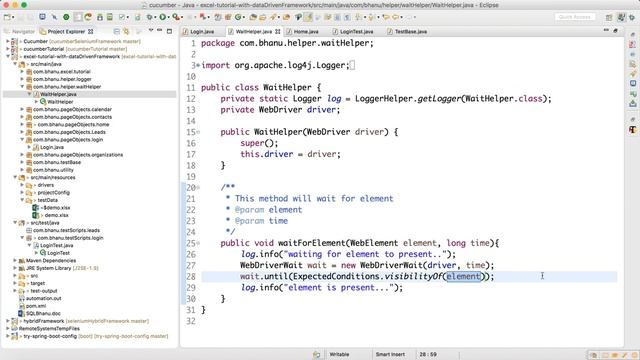The image size is (640, 360).
Task: Select the com.bhanu.testBase package
Action: pyautogui.click(x=57, y=162)
